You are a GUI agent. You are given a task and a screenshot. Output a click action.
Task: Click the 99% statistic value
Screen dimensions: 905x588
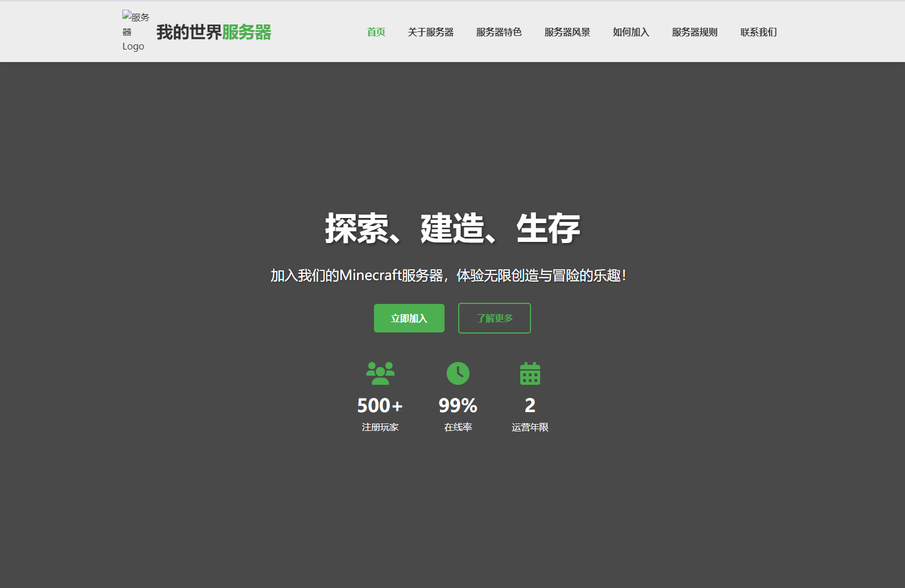(458, 405)
